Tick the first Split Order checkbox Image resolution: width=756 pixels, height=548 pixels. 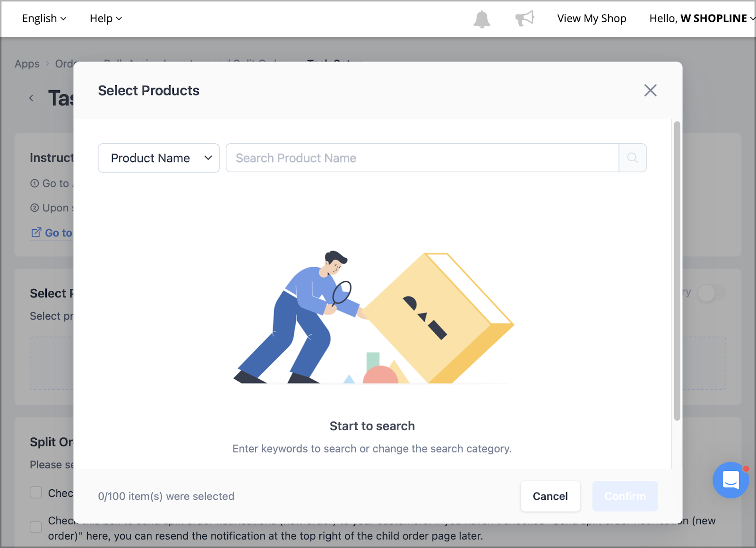[x=36, y=493]
